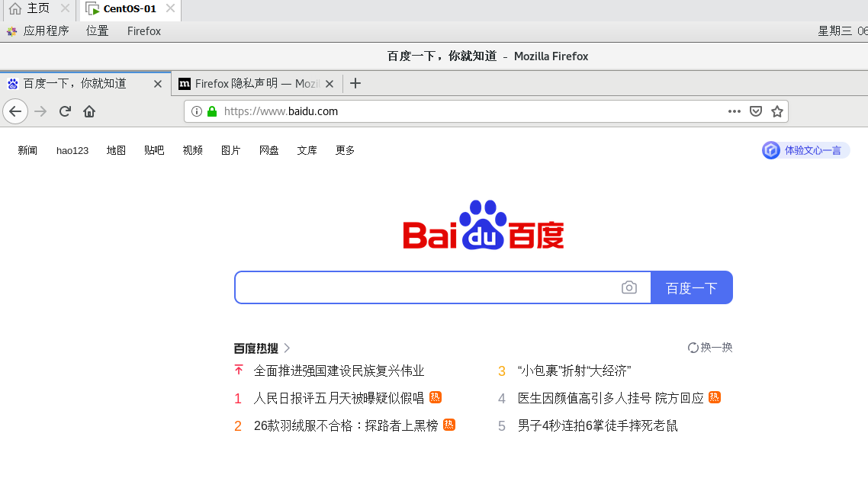This screenshot has height=491, width=868.
Task: Open 26款羽绒服不合格 hot search
Action: (x=346, y=425)
